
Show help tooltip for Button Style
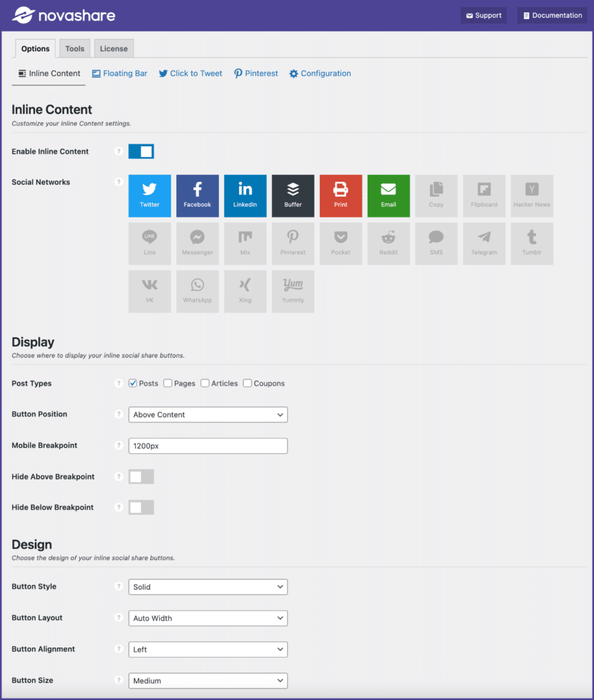pos(118,587)
